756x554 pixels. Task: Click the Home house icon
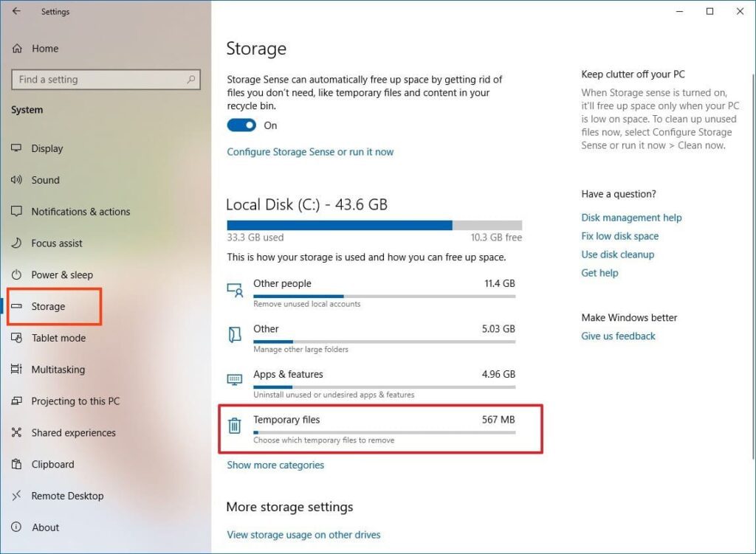(x=17, y=48)
